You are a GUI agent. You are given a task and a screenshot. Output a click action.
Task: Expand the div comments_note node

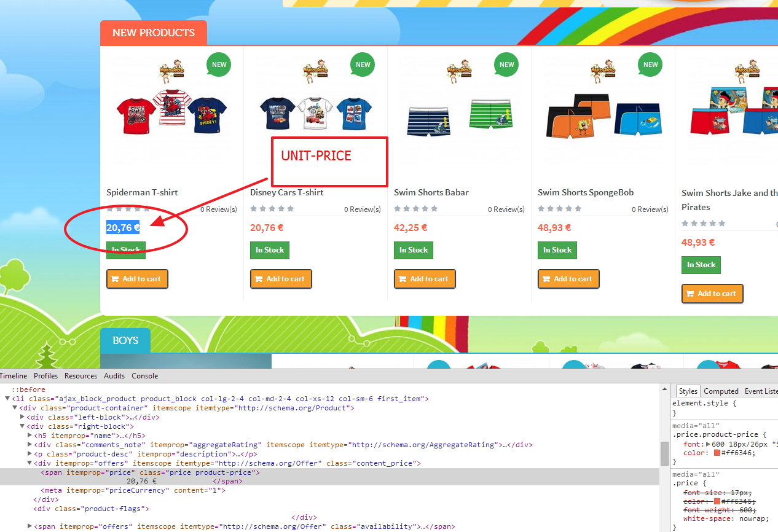(29, 445)
